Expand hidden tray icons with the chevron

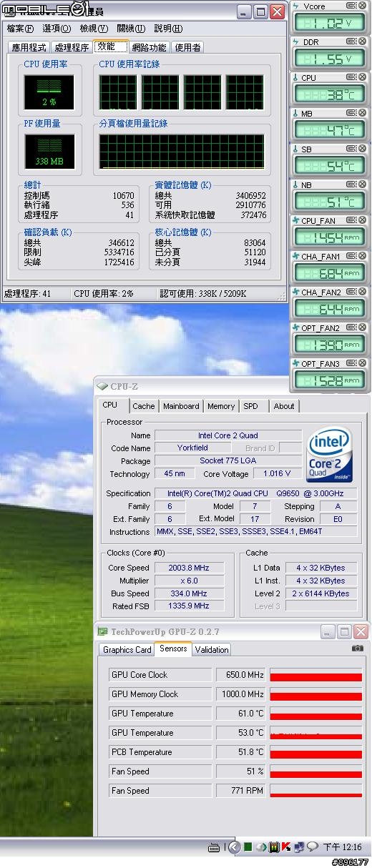233,847
